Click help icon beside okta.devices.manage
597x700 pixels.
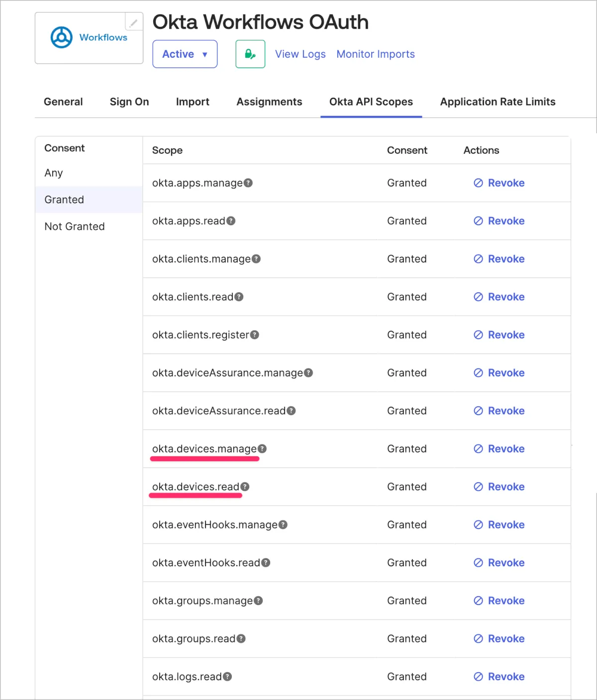pos(262,449)
